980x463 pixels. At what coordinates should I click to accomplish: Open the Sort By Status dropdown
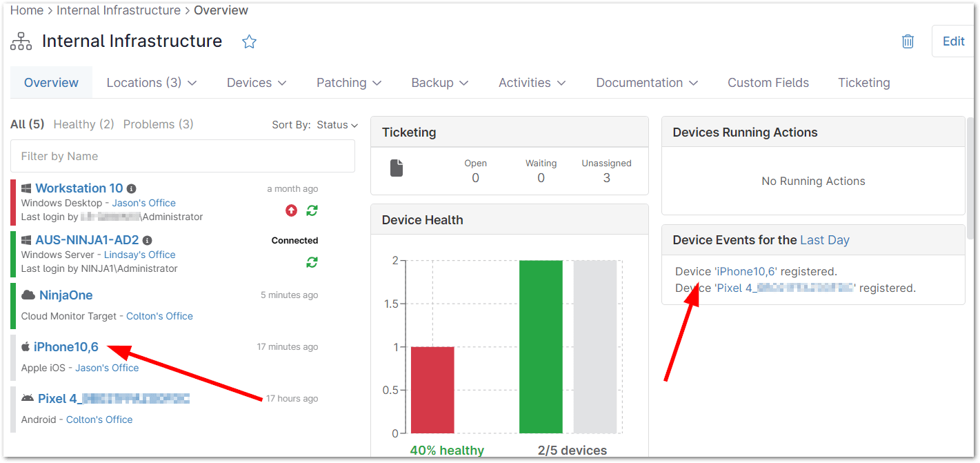[x=337, y=125]
